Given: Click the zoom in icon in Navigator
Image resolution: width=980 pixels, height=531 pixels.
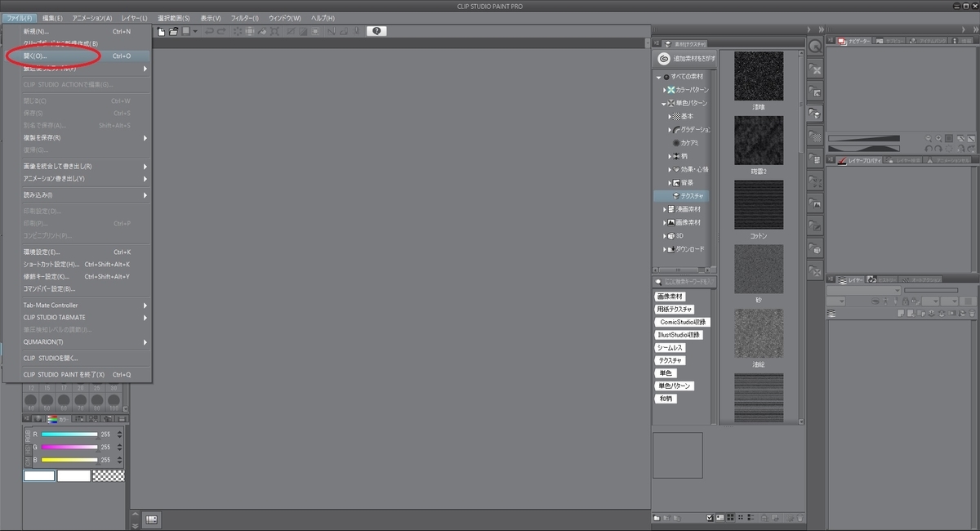Looking at the screenshot, I should coord(938,139).
